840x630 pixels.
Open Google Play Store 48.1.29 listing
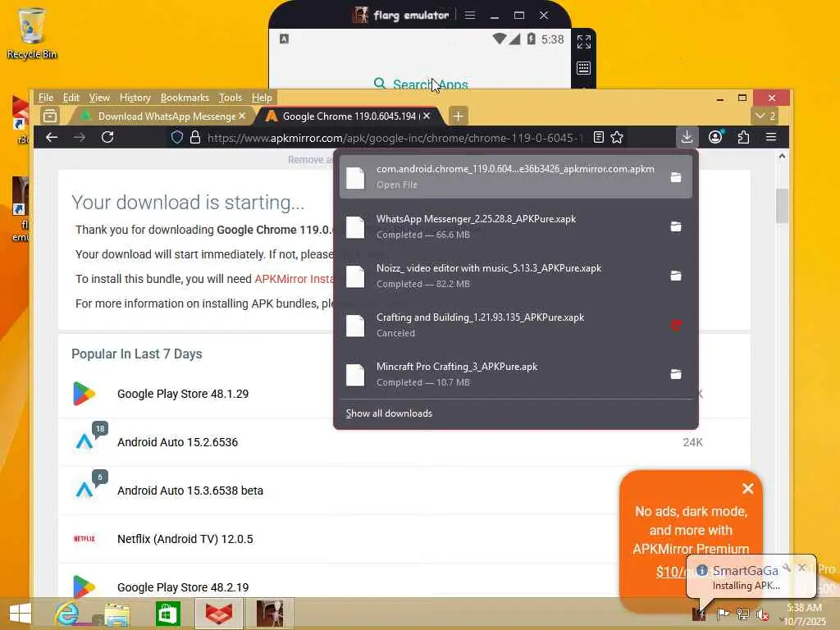coord(183,394)
